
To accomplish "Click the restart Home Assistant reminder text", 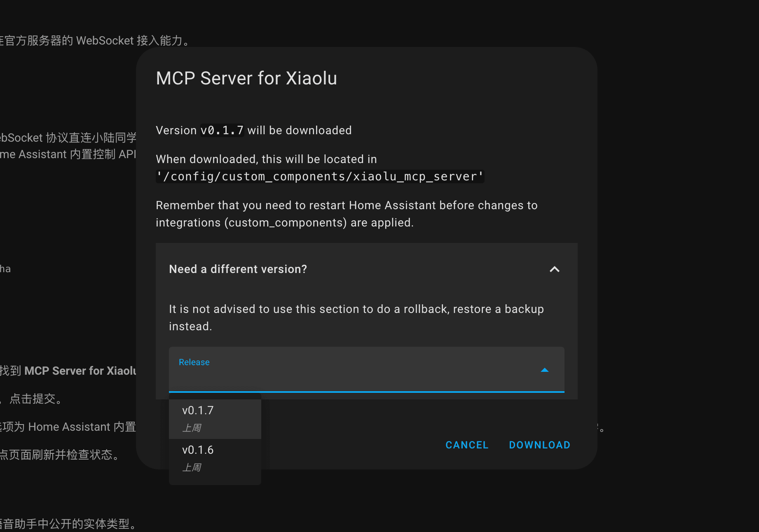I will tap(347, 214).
